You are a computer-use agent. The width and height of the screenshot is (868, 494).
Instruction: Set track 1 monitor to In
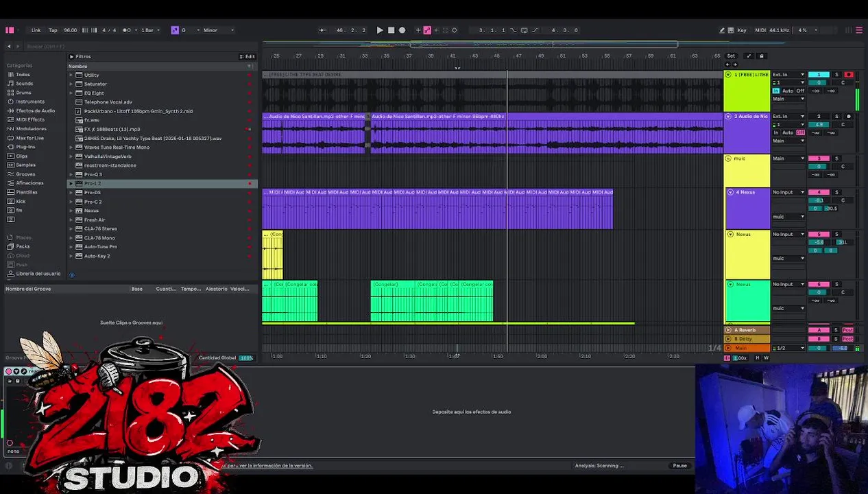(776, 91)
